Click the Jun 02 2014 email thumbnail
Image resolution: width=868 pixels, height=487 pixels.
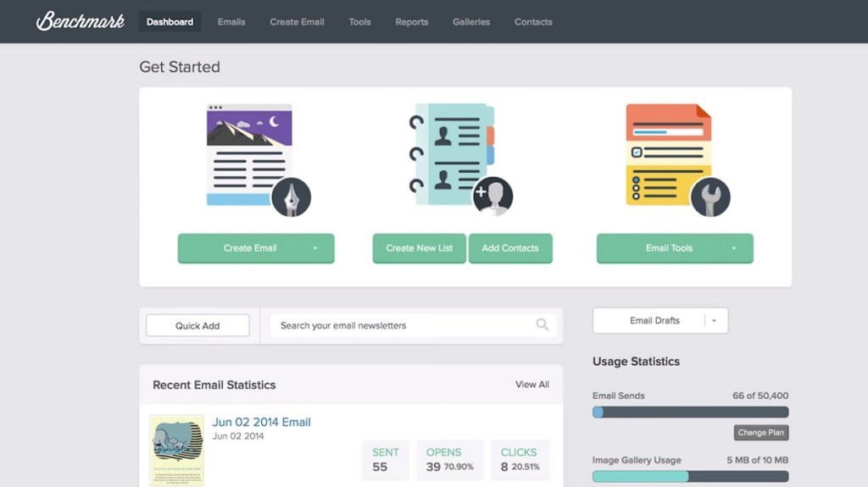point(176,451)
